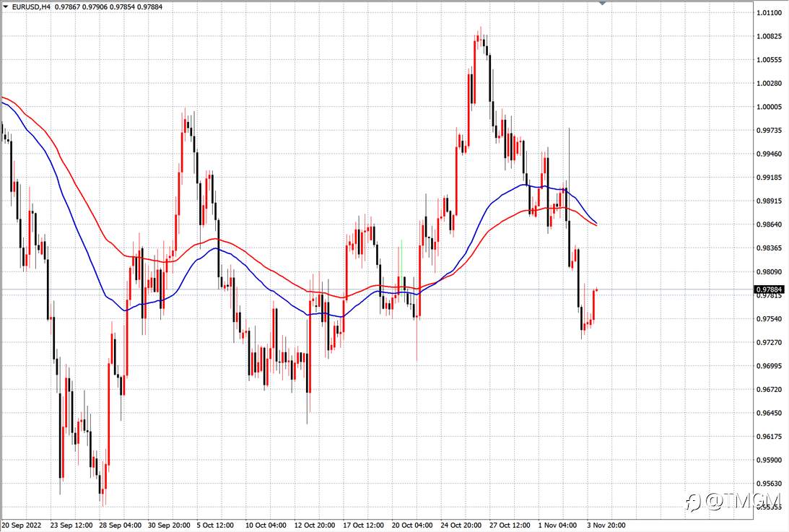Click the 30 Sep 20:00 time label
This screenshot has width=789, height=532.
(x=169, y=526)
